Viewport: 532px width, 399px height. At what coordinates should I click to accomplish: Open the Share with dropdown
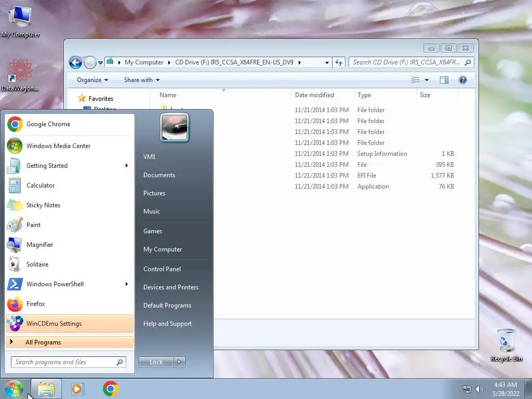142,80
